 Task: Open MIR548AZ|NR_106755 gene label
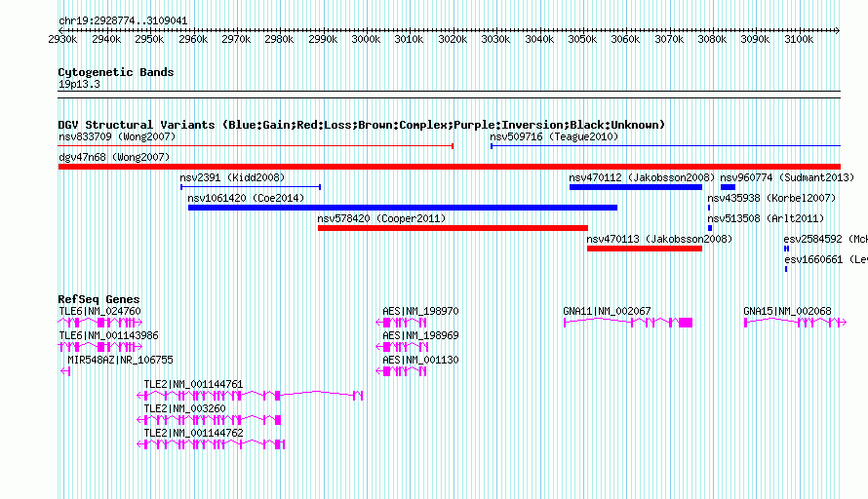120,360
